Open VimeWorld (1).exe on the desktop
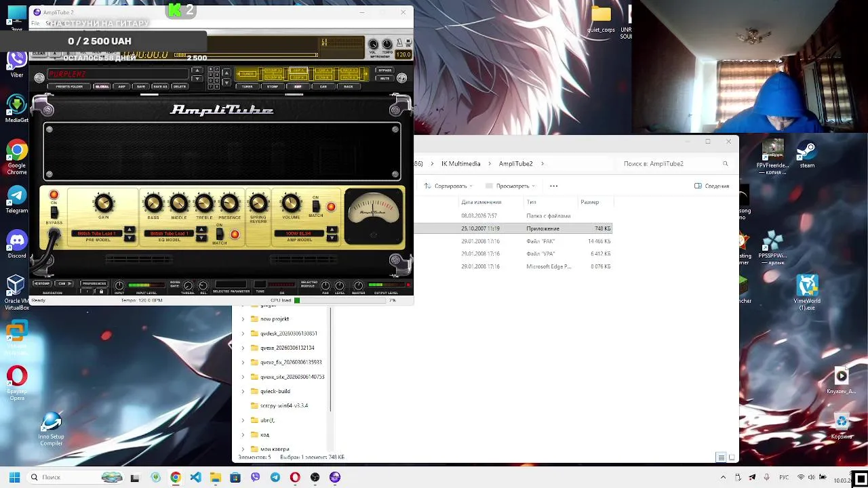The height and width of the screenshot is (488, 868). (807, 293)
